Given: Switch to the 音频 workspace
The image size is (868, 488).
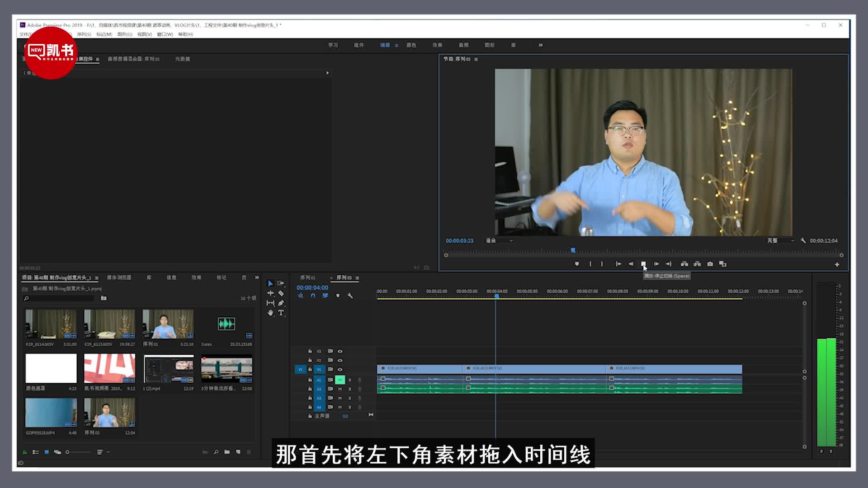Looking at the screenshot, I should pos(463,45).
